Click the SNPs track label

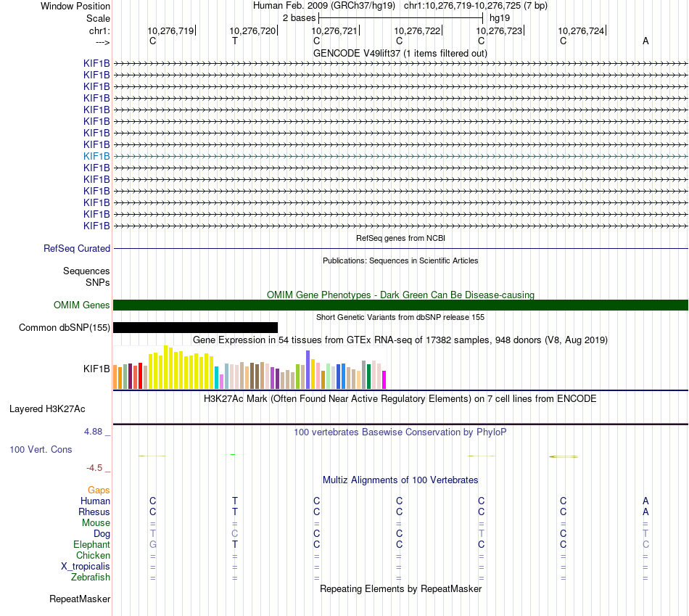click(x=98, y=282)
